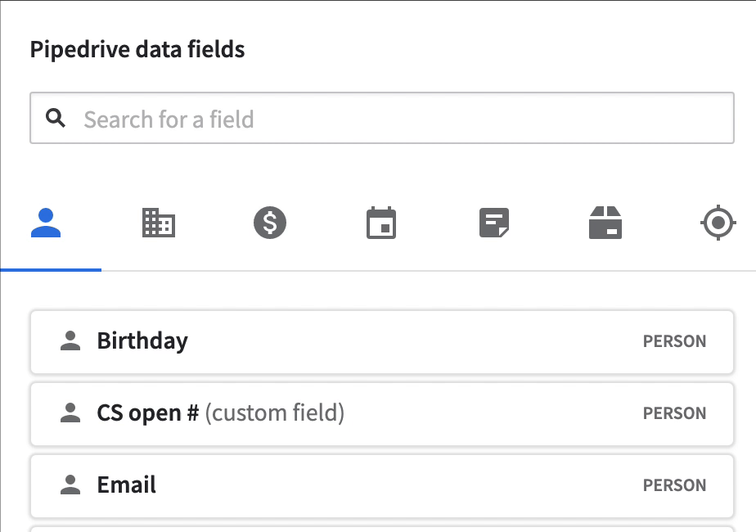Viewport: 756px width, 532px height.
Task: Click the PERSON label on CS open # row
Action: point(674,413)
